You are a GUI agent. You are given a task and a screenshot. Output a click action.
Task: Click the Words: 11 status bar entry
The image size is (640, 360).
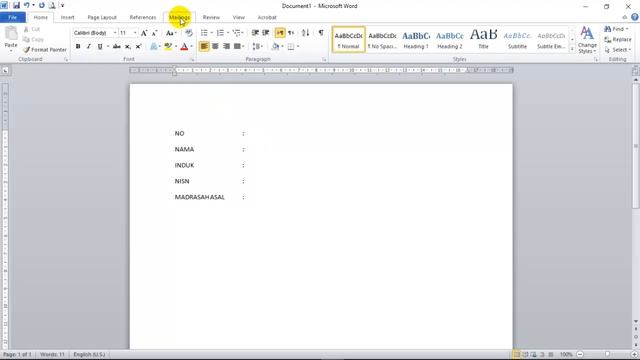click(x=52, y=354)
